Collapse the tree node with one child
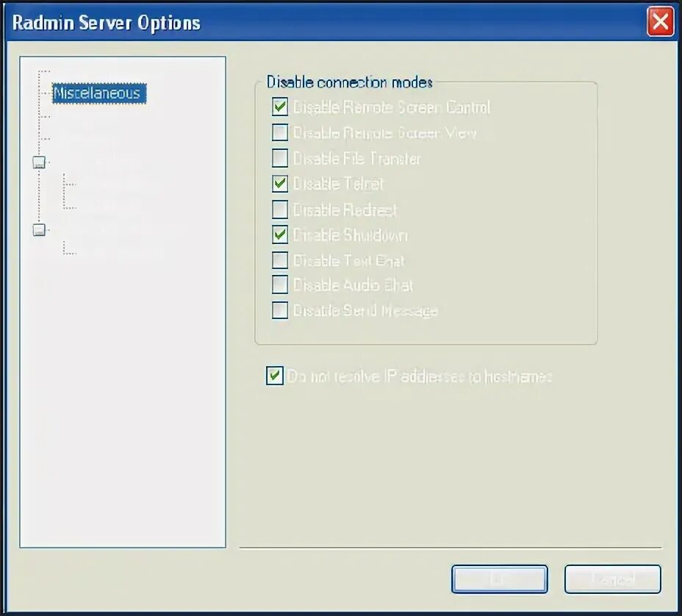Screen dimensions: 682x616 pyautogui.click(x=39, y=229)
